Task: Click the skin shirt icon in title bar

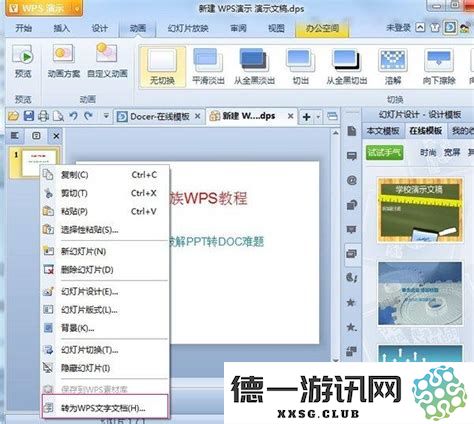Action: click(x=434, y=28)
